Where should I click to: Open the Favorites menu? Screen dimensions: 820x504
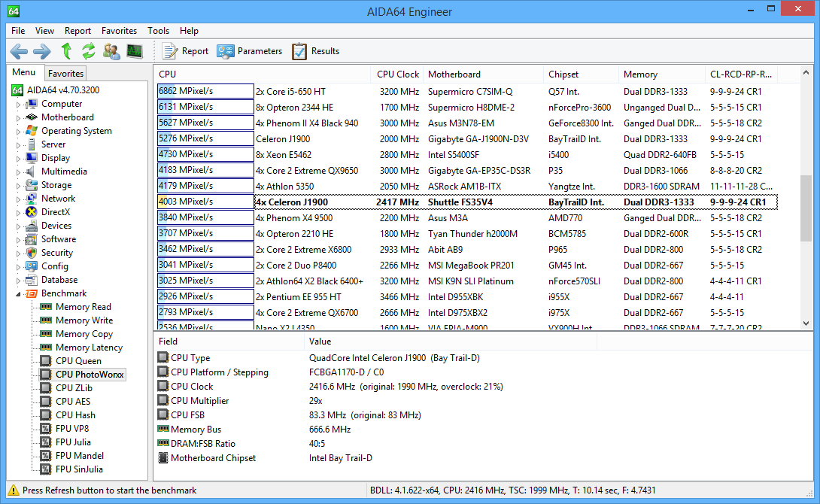coord(119,31)
